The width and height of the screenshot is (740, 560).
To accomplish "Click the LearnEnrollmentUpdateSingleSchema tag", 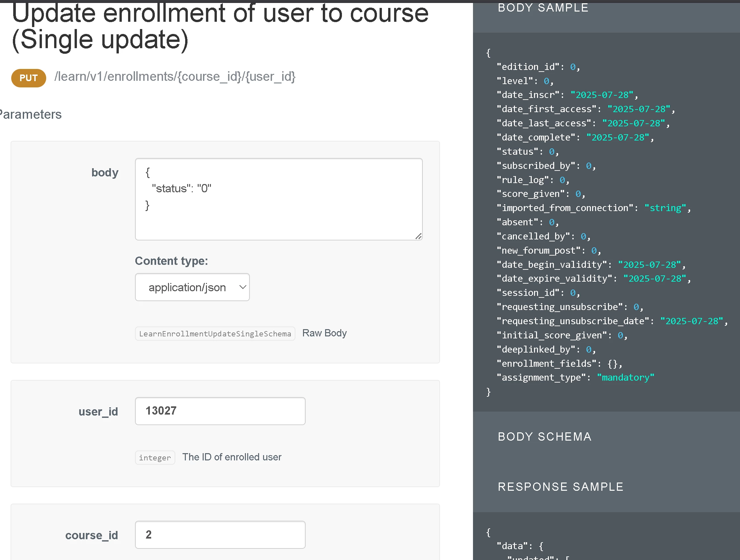I will pos(215,334).
